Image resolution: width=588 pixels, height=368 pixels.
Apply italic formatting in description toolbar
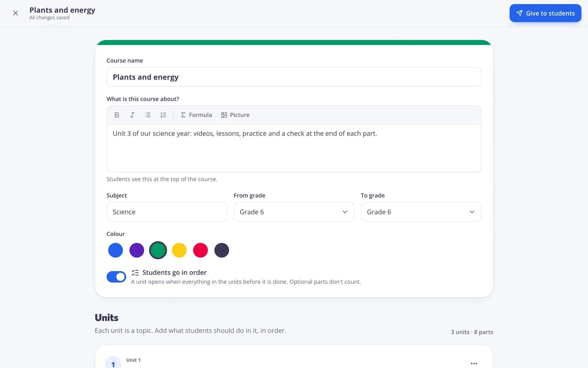[x=132, y=115]
